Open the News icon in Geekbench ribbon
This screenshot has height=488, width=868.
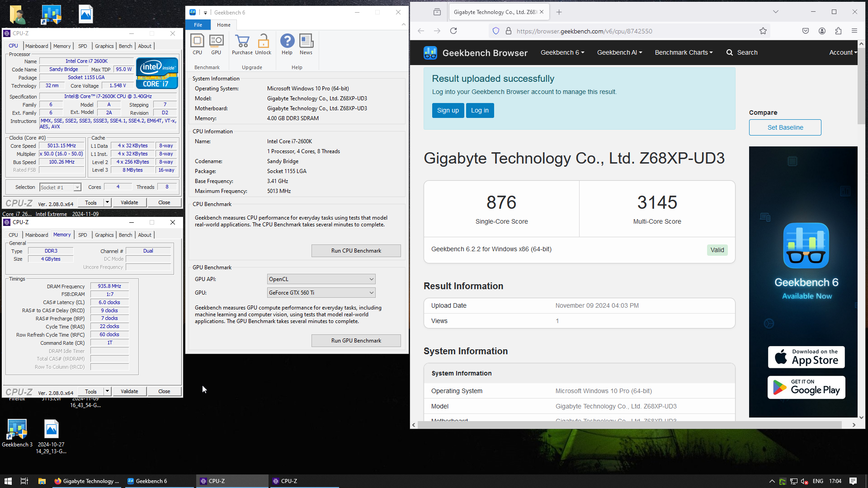coord(306,44)
